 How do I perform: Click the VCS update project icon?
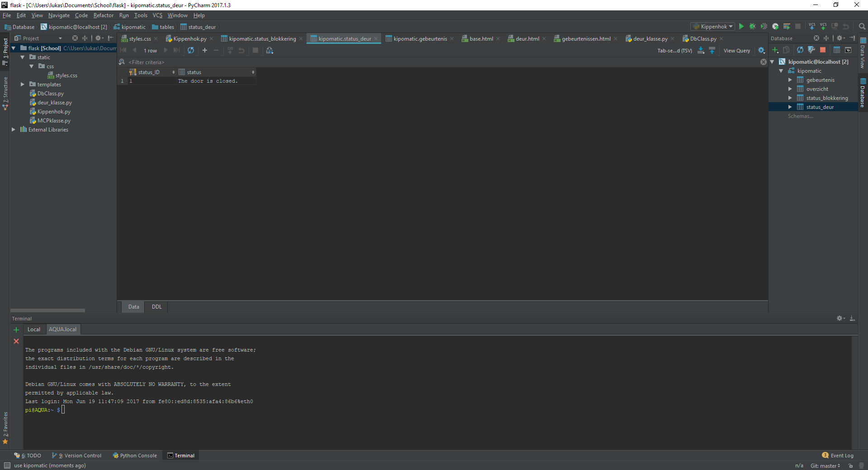point(812,27)
